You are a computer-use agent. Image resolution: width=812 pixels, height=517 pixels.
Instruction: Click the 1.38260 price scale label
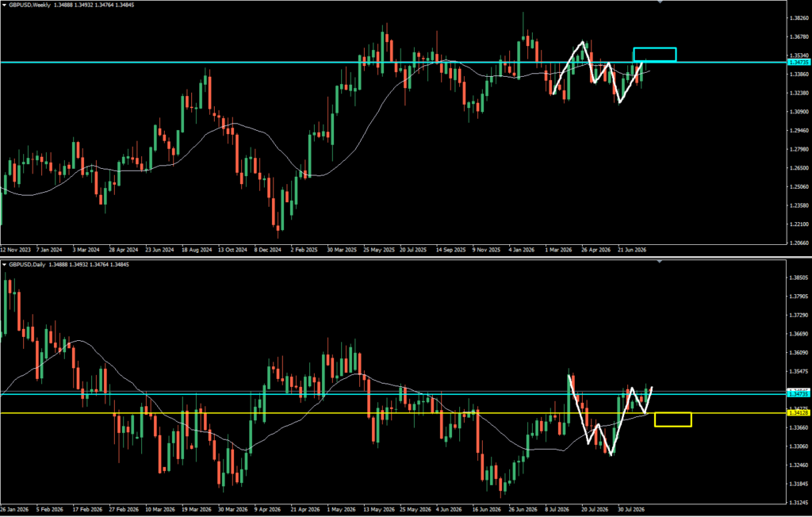[x=799, y=18]
